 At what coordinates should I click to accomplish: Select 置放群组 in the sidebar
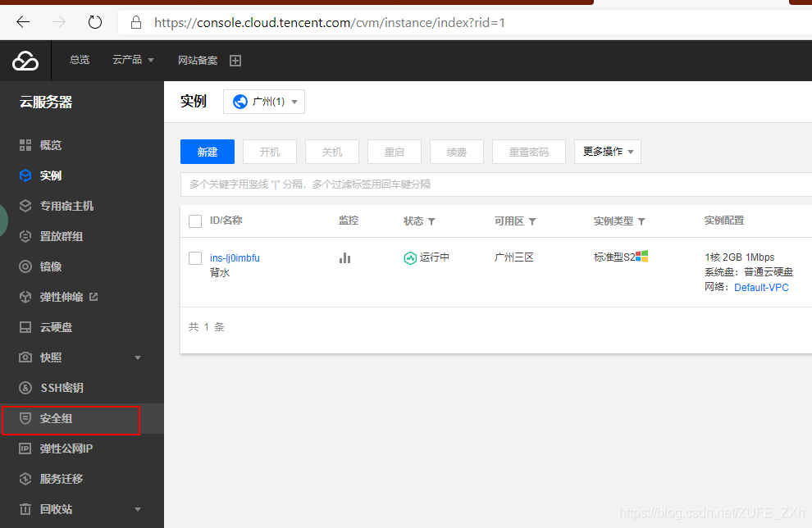coord(62,237)
